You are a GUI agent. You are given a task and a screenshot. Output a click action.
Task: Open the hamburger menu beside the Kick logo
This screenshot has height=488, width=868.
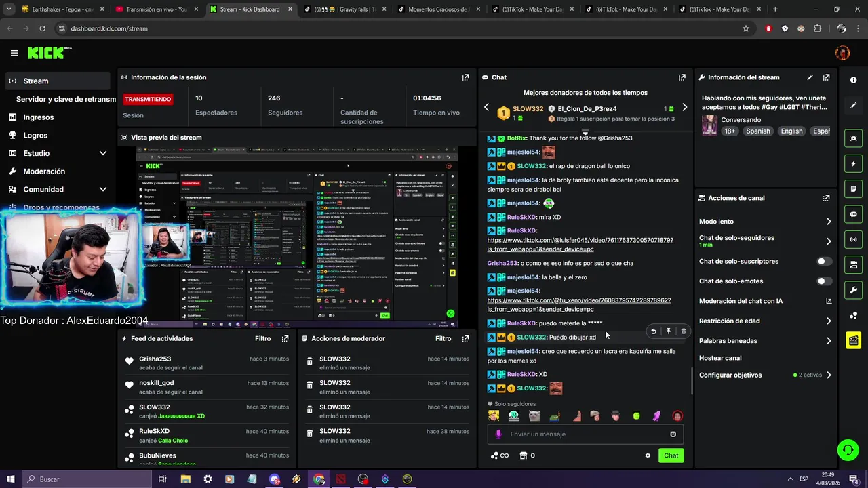pyautogui.click(x=14, y=53)
